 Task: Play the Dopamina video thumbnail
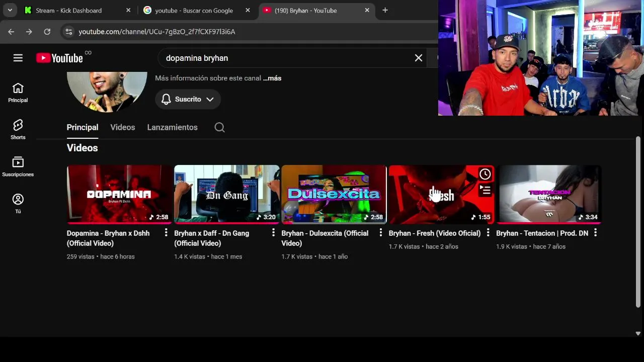coord(120,194)
